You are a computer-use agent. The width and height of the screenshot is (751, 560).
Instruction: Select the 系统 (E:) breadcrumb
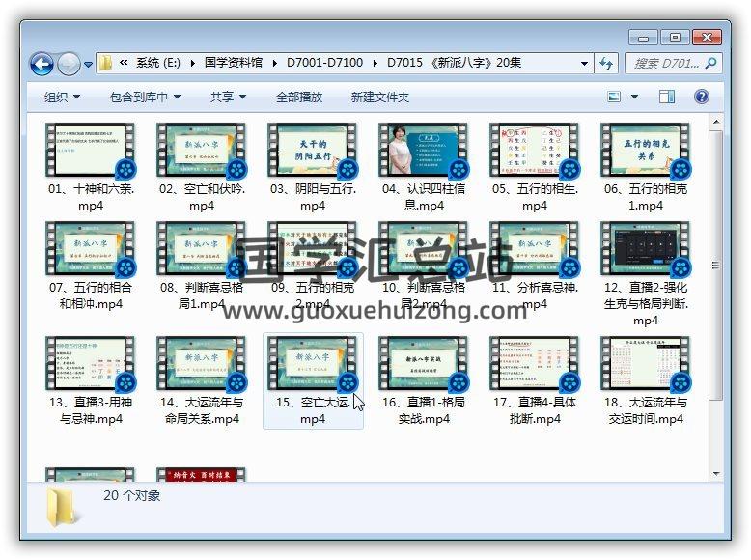tap(158, 63)
